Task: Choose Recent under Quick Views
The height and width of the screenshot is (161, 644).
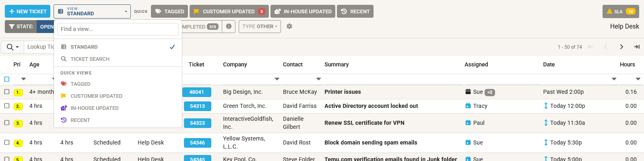Action: point(118,120)
